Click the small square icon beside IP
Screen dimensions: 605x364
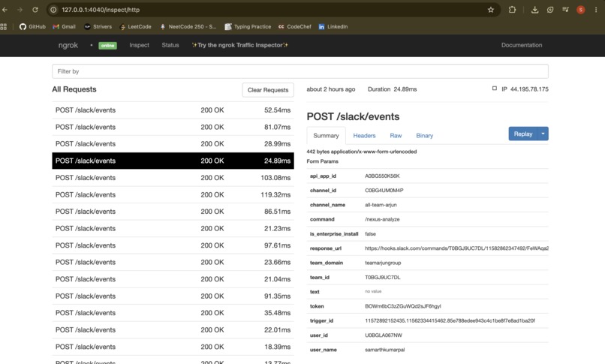click(494, 89)
